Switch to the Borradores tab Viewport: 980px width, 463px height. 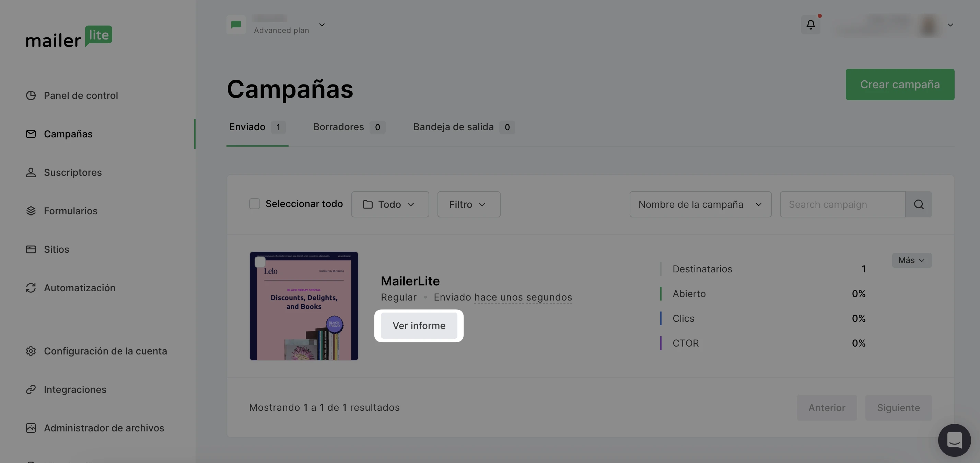coord(349,127)
